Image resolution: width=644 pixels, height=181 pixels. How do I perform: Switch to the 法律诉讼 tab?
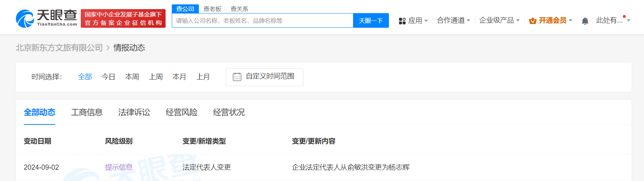(x=134, y=112)
